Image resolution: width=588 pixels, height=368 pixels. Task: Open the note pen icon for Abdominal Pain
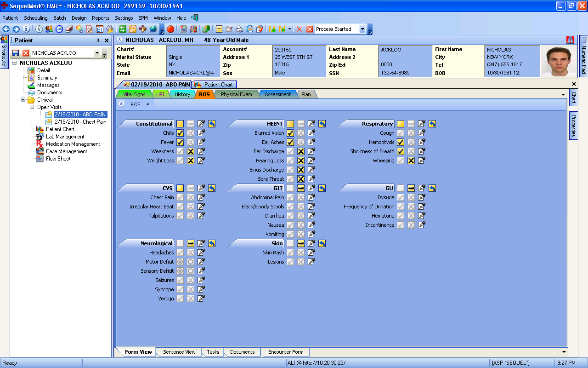[311, 197]
